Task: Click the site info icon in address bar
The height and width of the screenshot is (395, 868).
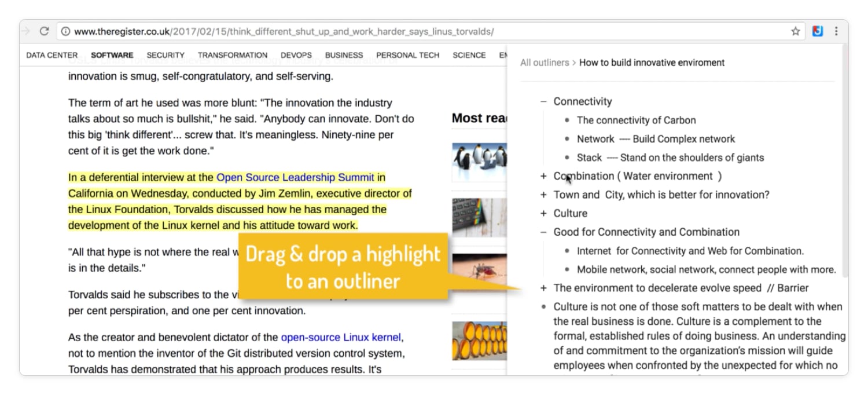Action: coord(65,31)
